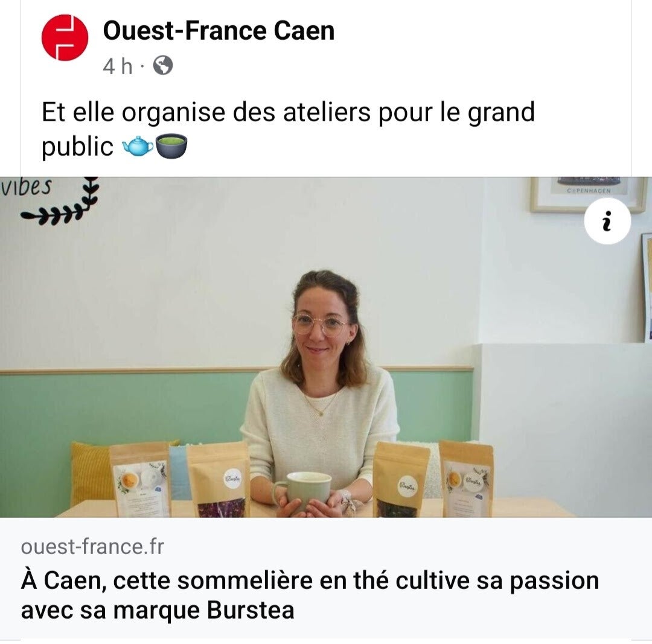The width and height of the screenshot is (652, 644).
Task: Click the globe public audience icon
Action: (x=163, y=66)
